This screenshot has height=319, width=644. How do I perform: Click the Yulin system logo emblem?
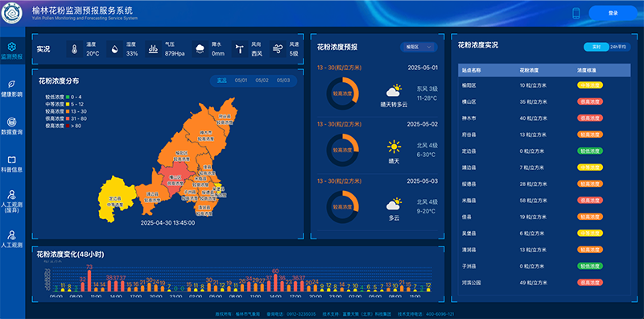[12, 13]
